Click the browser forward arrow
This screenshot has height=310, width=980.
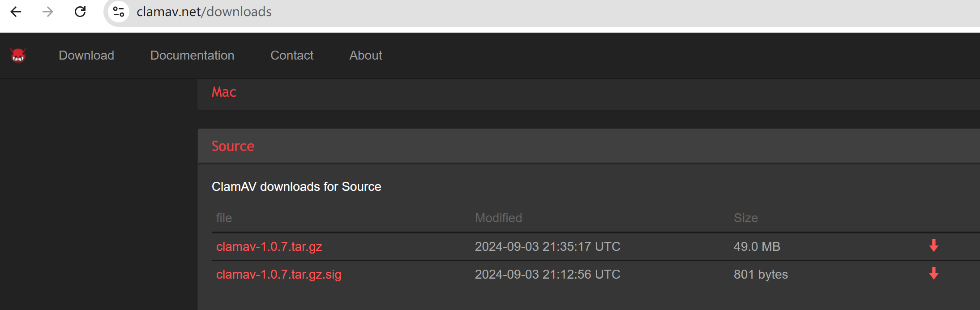[x=47, y=12]
